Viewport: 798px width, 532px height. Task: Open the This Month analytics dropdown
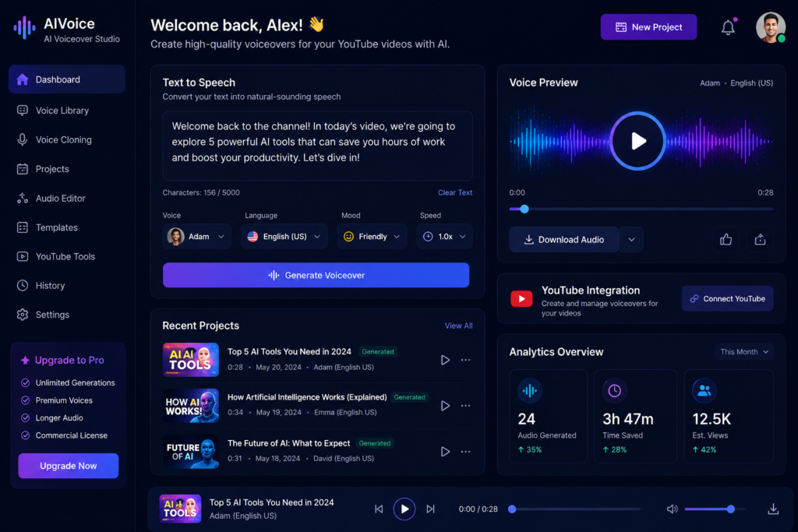[743, 352]
